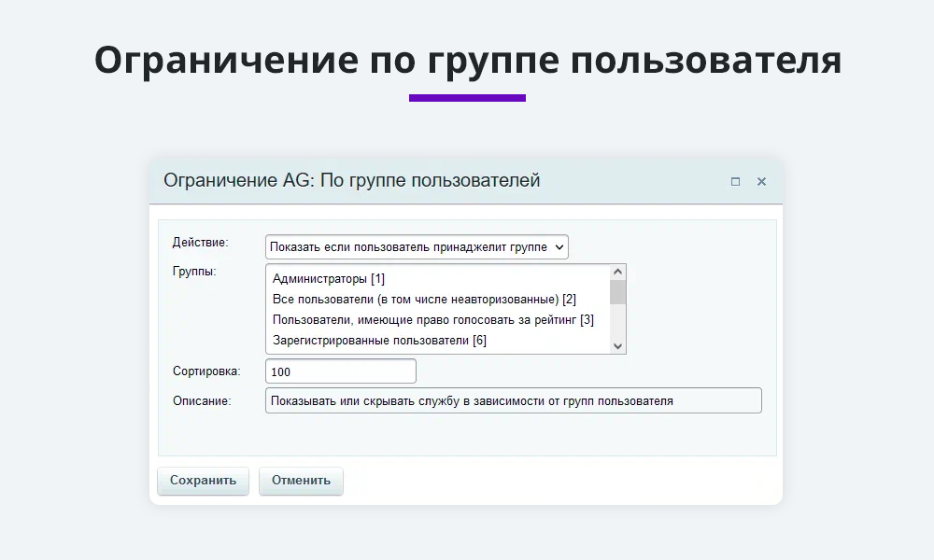Image resolution: width=934 pixels, height=560 pixels.
Task: Cancel changes via the Отменить button
Action: [301, 481]
